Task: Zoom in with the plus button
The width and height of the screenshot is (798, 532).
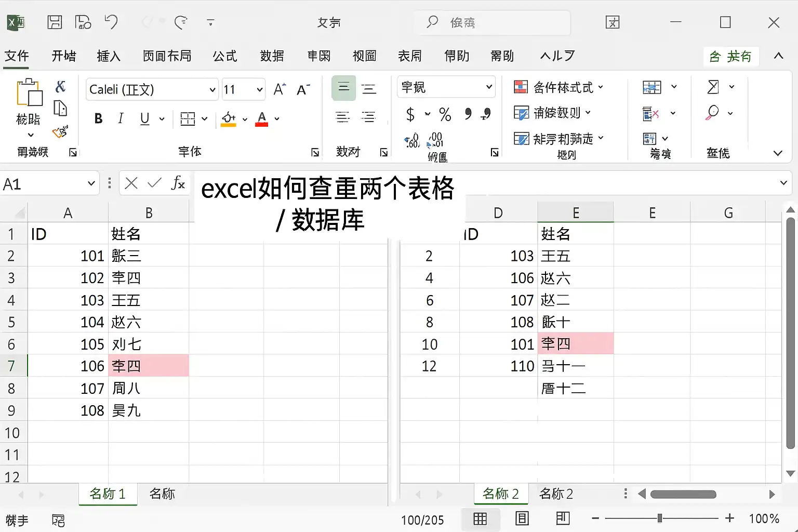Action: coord(730,518)
